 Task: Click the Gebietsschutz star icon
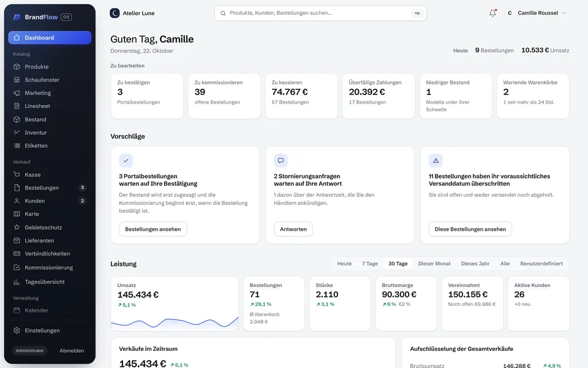point(17,227)
